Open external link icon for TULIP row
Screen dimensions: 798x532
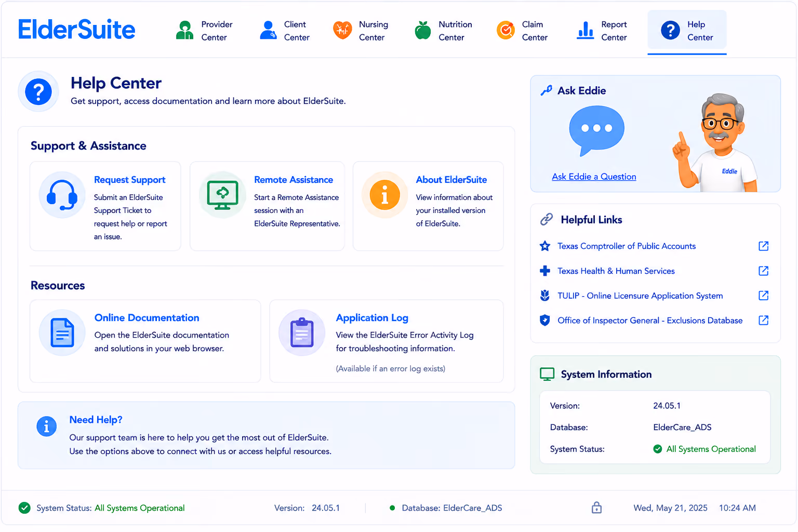click(x=763, y=296)
